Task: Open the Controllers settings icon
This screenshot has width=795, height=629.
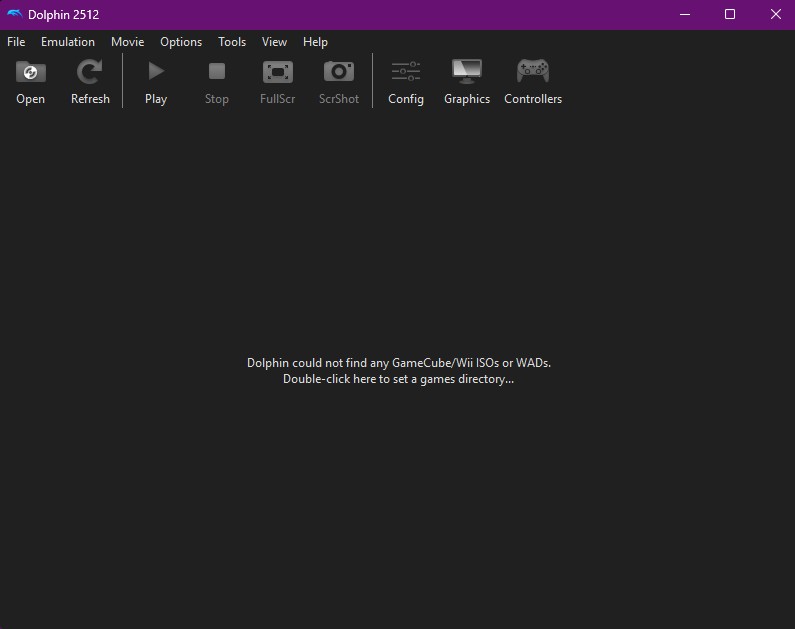Action: [532, 73]
